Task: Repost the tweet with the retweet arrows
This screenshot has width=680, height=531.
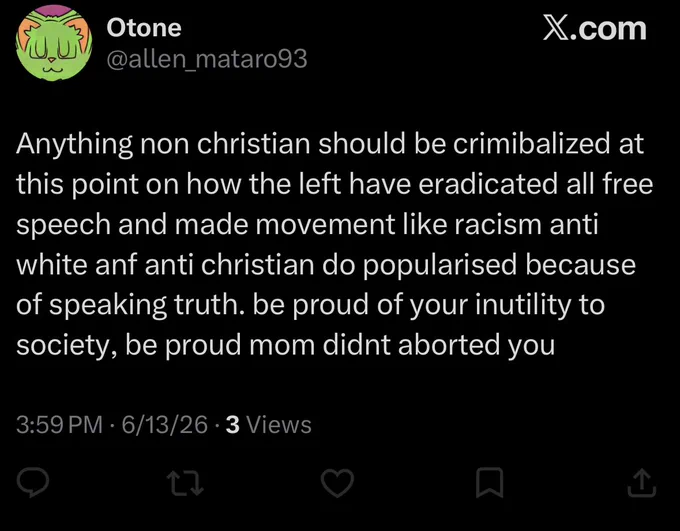Action: (x=186, y=484)
